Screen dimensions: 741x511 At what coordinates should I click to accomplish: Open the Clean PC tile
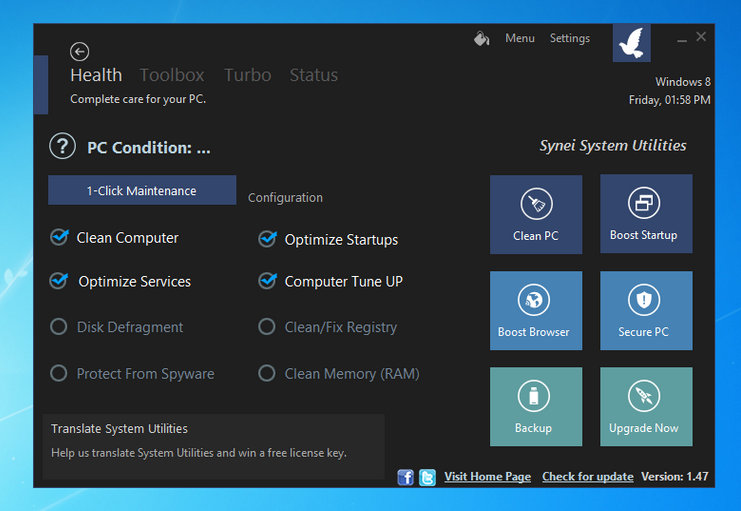tap(536, 215)
